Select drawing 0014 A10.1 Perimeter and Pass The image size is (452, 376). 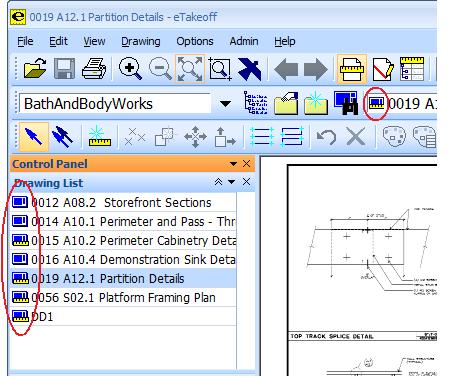[x=123, y=221]
